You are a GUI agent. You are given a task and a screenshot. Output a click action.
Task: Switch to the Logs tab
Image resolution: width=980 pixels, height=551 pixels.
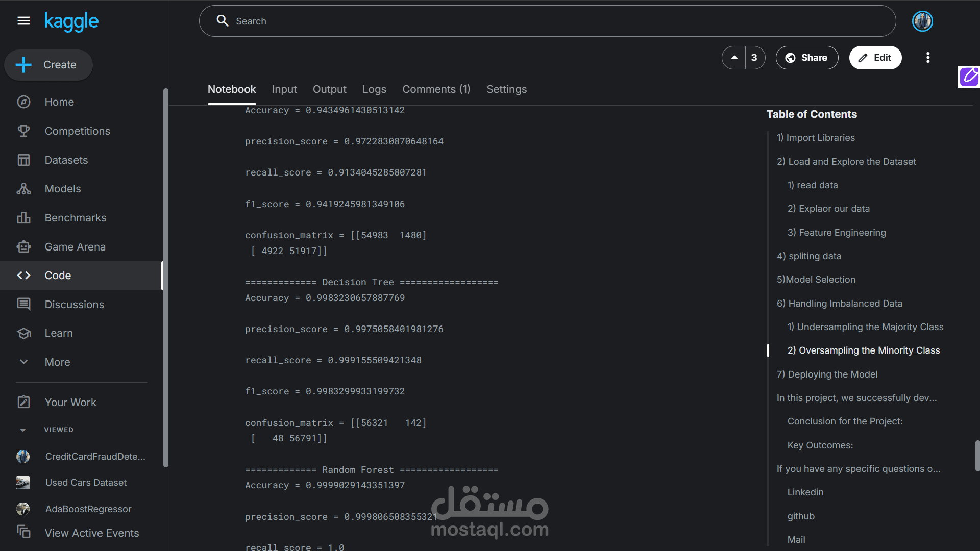click(x=374, y=89)
